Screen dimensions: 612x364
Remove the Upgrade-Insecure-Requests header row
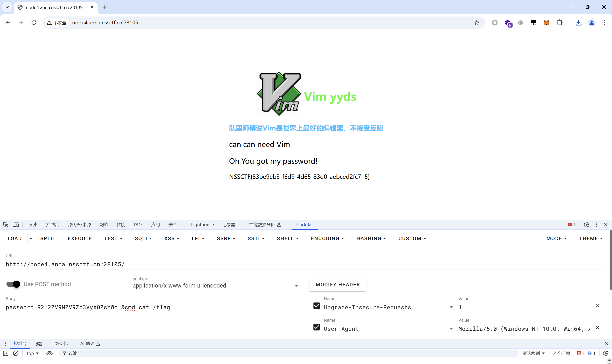pyautogui.click(x=597, y=306)
